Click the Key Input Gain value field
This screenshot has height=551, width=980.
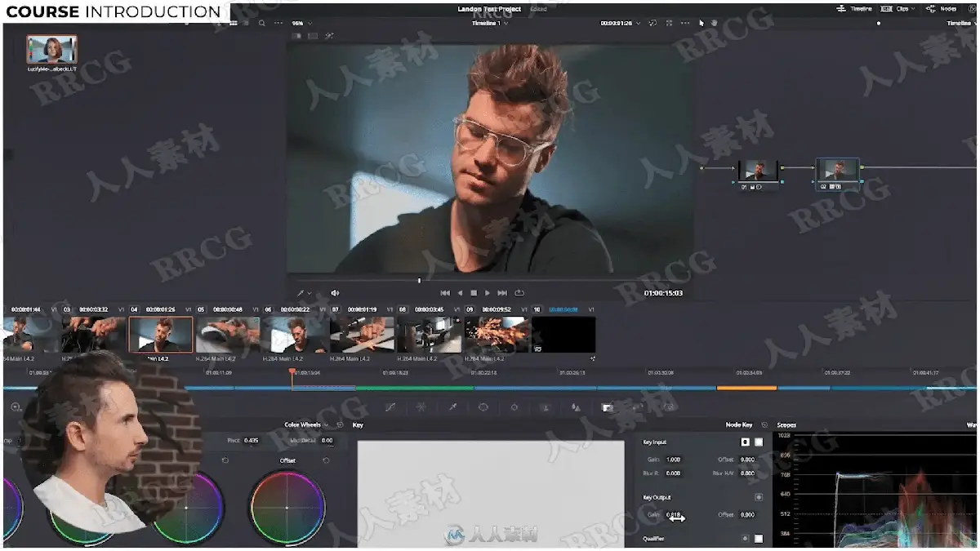(673, 460)
